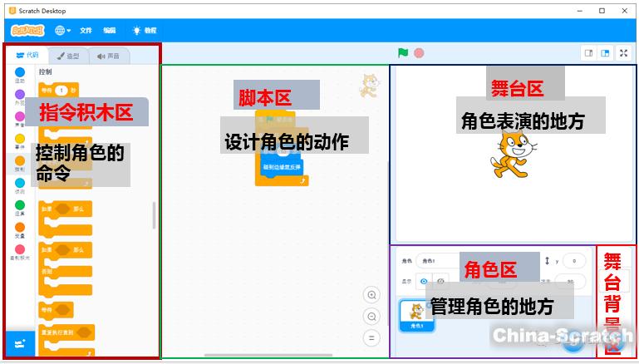
Task: Select the purple 外观 category circle
Action: [x=20, y=95]
